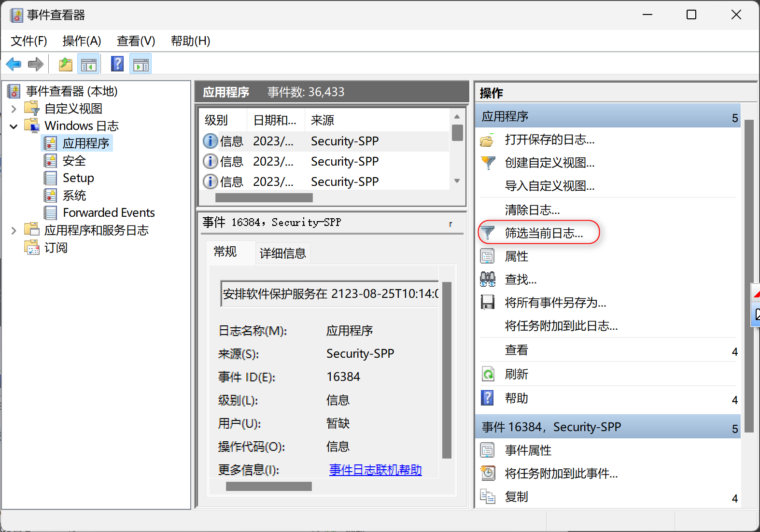
Task: Click the event list horizontal scrollbar thumb
Action: pyautogui.click(x=264, y=197)
